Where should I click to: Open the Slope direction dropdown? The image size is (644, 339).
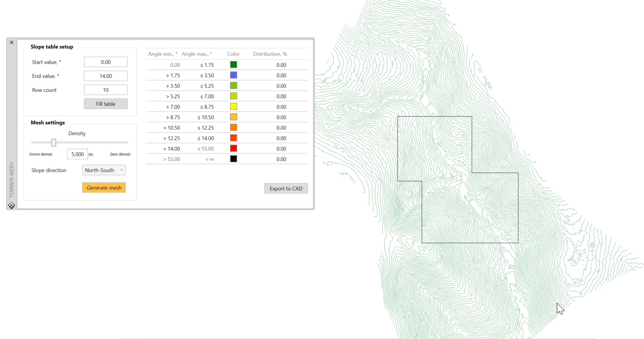pyautogui.click(x=104, y=170)
